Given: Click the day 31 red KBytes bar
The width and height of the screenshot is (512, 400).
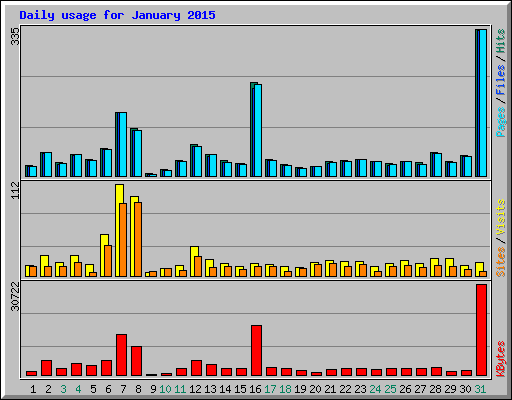Looking at the screenshot, I should (481, 330).
